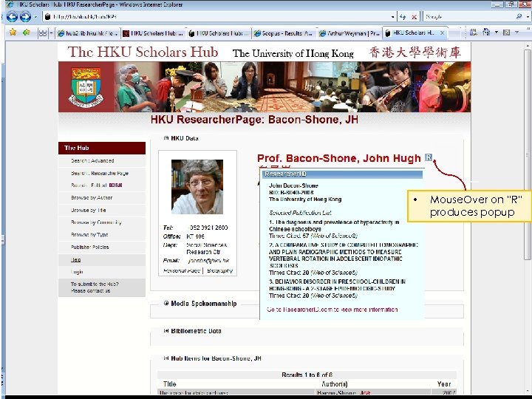
Task: Open the recent pages dropdown beside Forward
Action: point(35,16)
